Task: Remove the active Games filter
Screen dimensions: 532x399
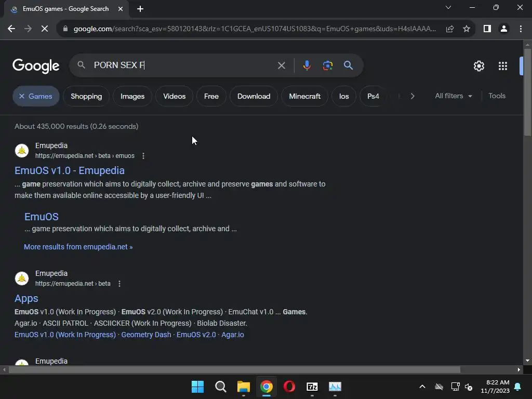Action: [x=36, y=96]
